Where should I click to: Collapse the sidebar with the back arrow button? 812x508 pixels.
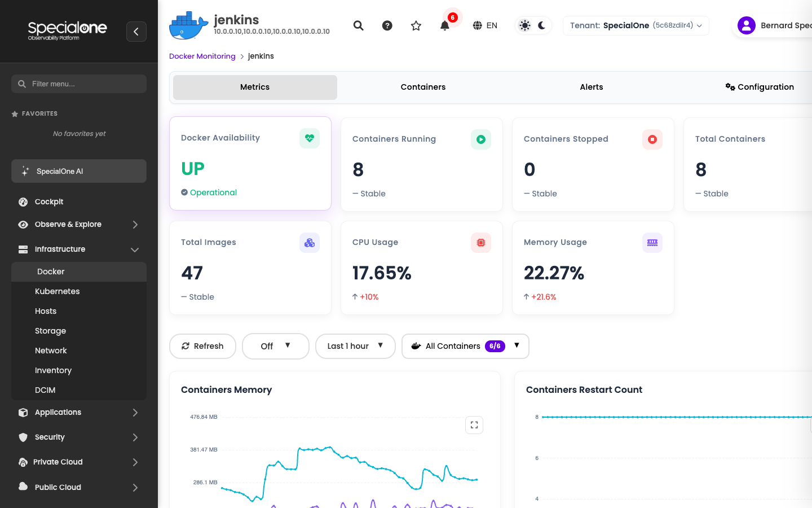(136, 32)
